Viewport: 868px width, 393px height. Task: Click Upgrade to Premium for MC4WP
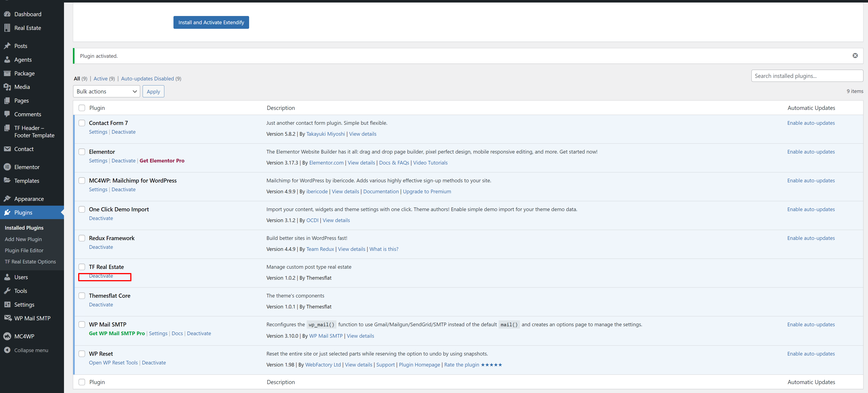[x=427, y=192]
